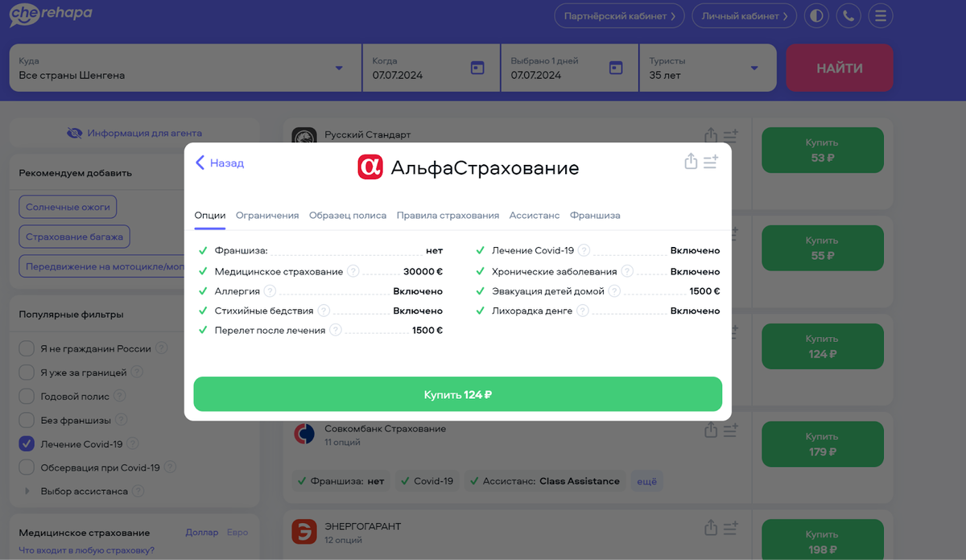Add Передвижение на мотоцикле option
Screen dimensions: 966x560
click(x=102, y=266)
